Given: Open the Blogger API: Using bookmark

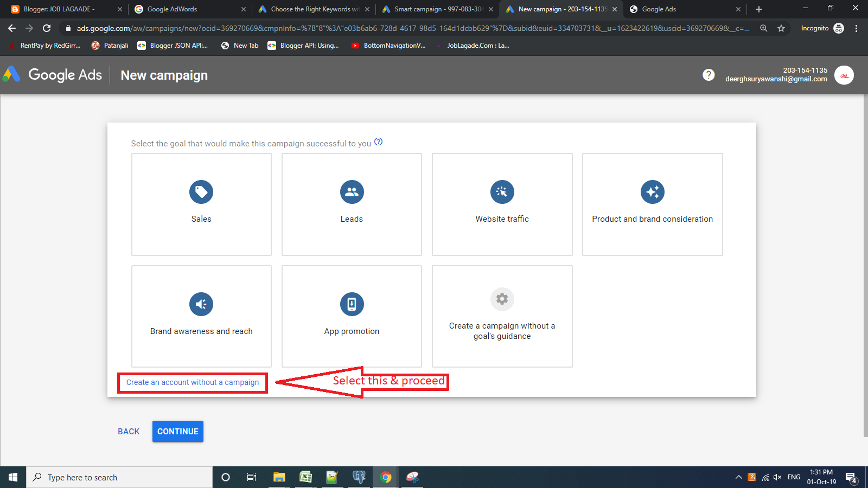Looking at the screenshot, I should click(303, 46).
